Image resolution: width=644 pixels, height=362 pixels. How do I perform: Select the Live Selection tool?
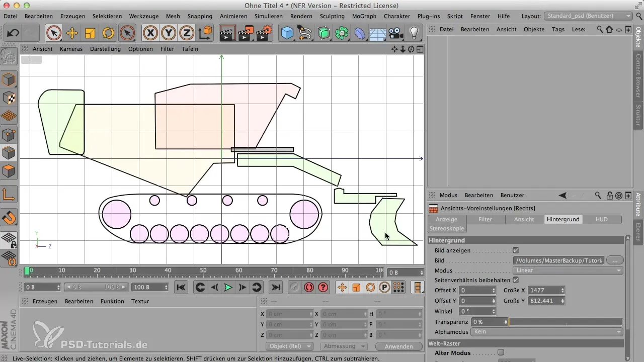(53, 33)
